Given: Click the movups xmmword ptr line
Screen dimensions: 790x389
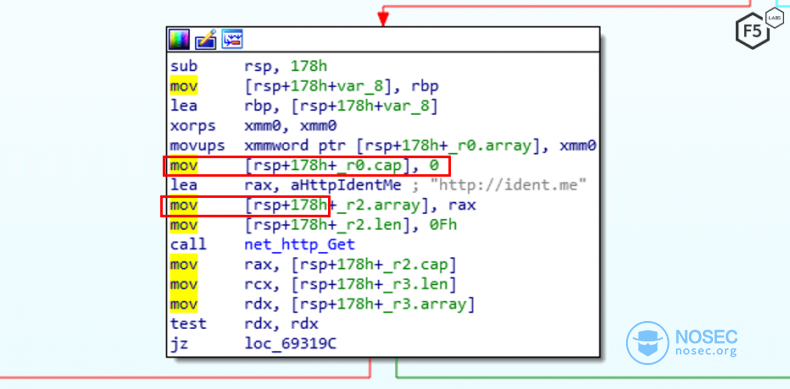Looking at the screenshot, I should 383,146.
